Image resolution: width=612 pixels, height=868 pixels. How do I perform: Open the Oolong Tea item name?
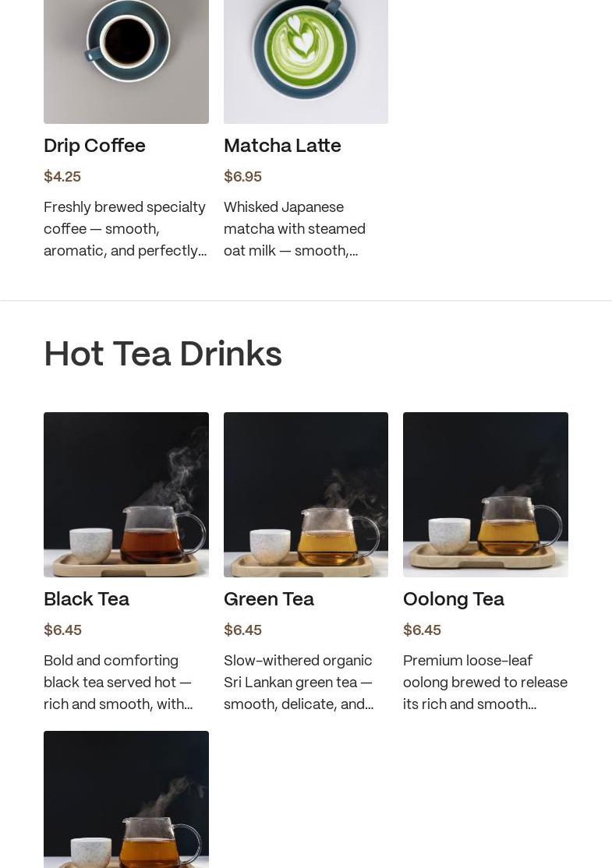(x=454, y=599)
